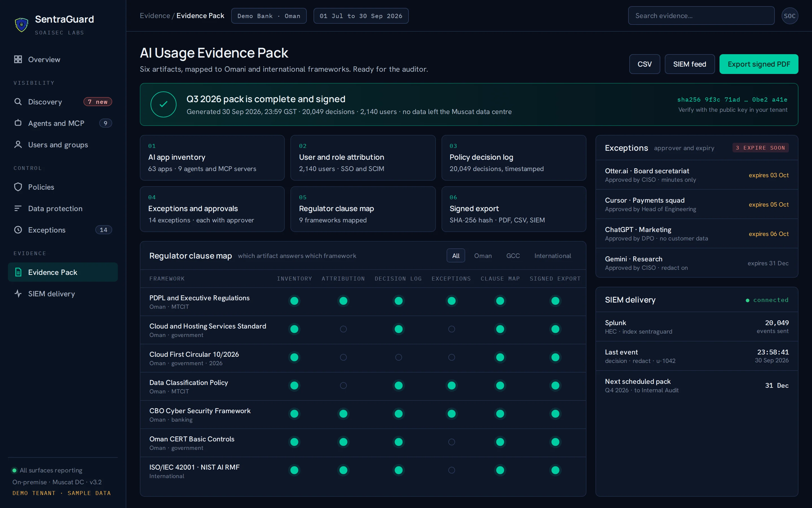
Task: Click the Discovery magnifier icon in sidebar
Action: pos(18,102)
